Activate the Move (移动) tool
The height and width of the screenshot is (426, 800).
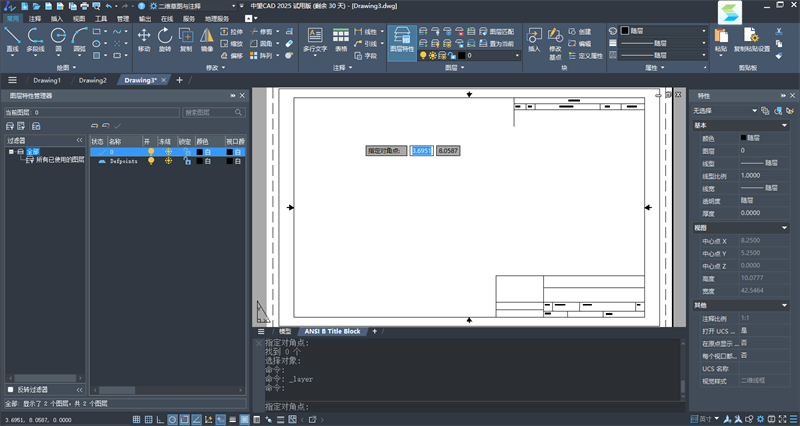[144, 39]
